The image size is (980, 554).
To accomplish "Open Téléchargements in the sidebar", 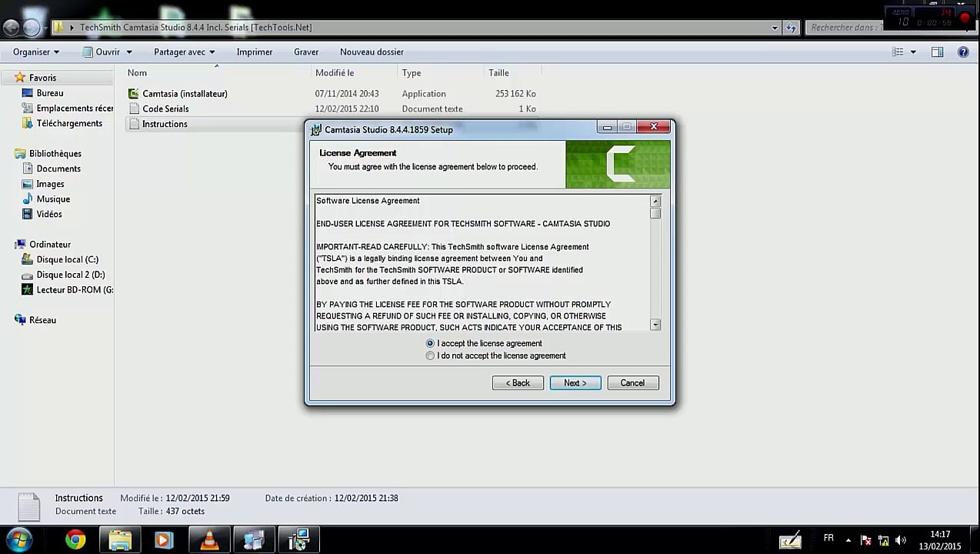I will 69,123.
